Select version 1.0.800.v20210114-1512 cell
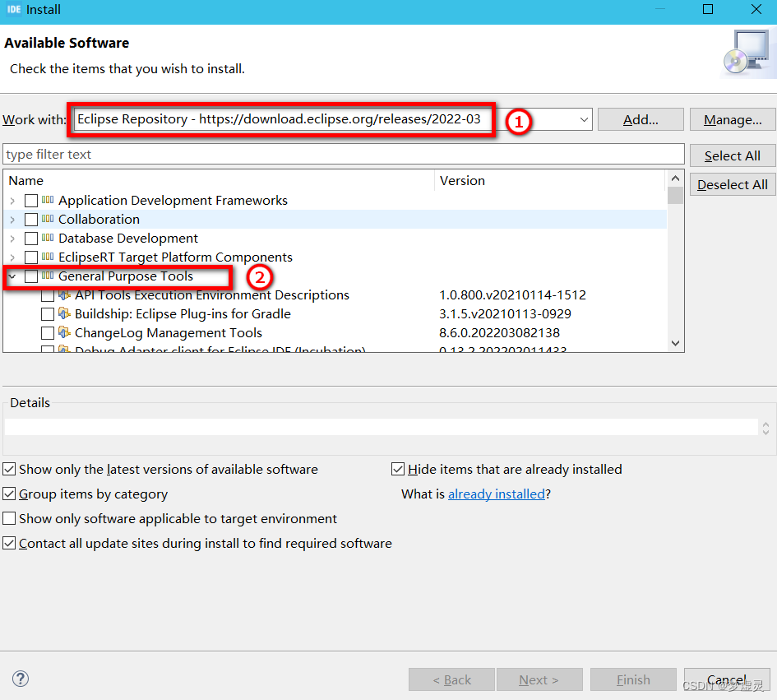This screenshot has width=777, height=700. [x=512, y=295]
